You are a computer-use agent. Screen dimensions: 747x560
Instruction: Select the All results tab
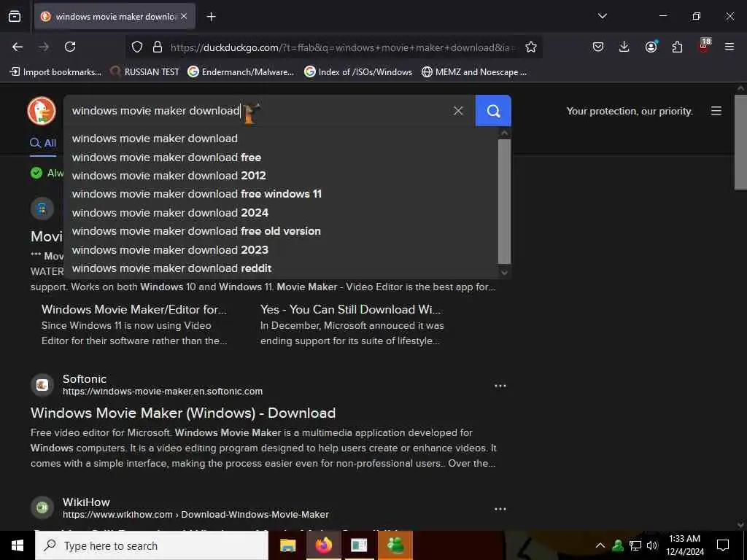(43, 143)
